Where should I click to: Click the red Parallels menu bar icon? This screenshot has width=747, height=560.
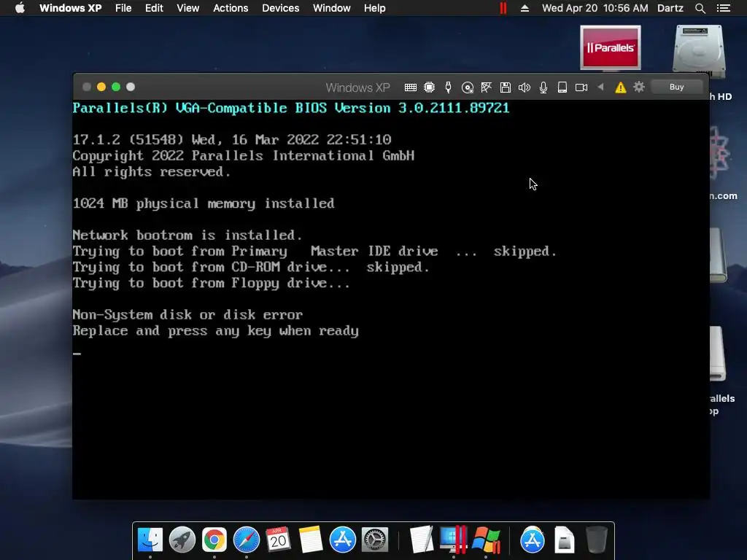[x=503, y=8]
